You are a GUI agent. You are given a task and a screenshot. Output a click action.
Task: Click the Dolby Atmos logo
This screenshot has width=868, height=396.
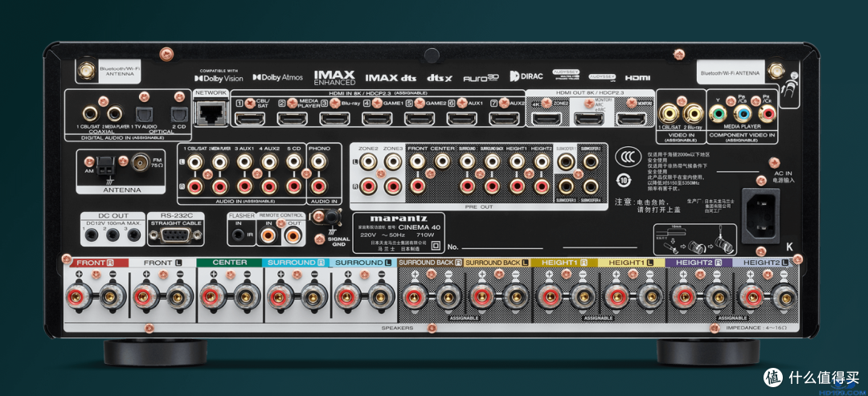pos(278,77)
